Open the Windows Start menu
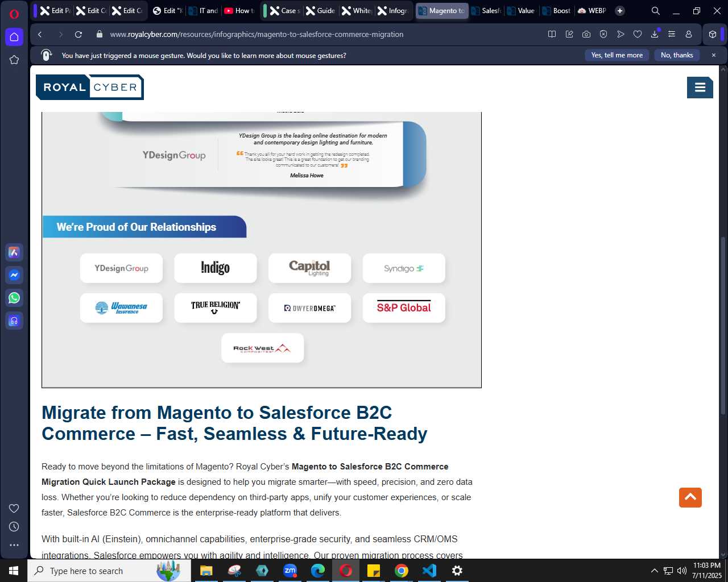728x582 pixels. pyautogui.click(x=14, y=571)
